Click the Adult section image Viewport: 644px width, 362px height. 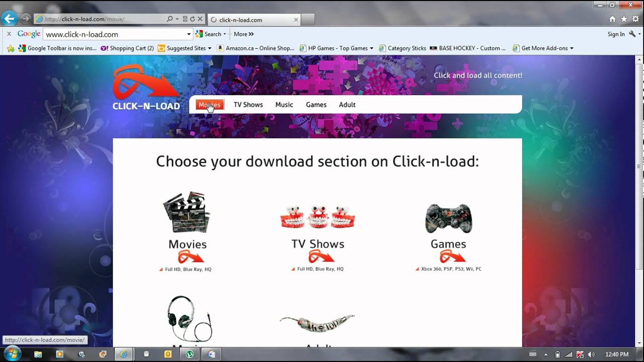click(317, 323)
